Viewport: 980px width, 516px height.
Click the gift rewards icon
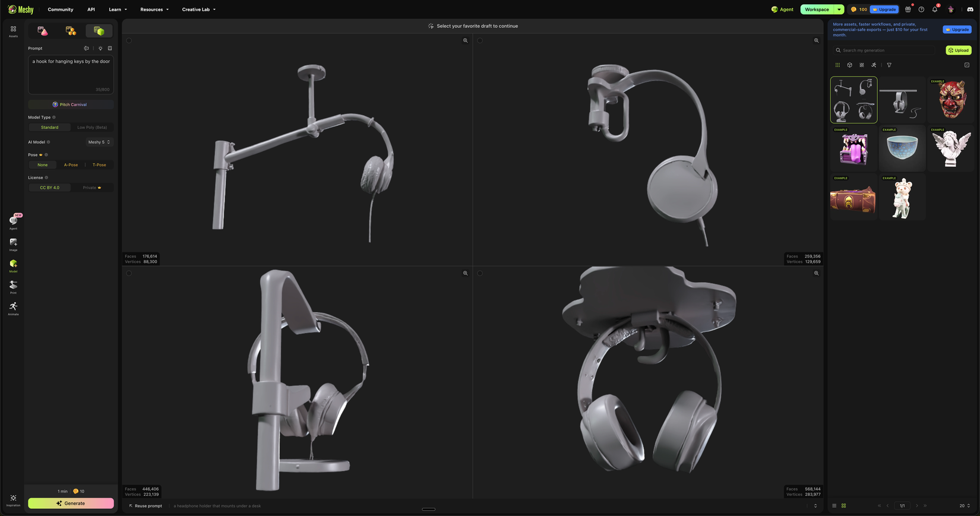tap(908, 10)
